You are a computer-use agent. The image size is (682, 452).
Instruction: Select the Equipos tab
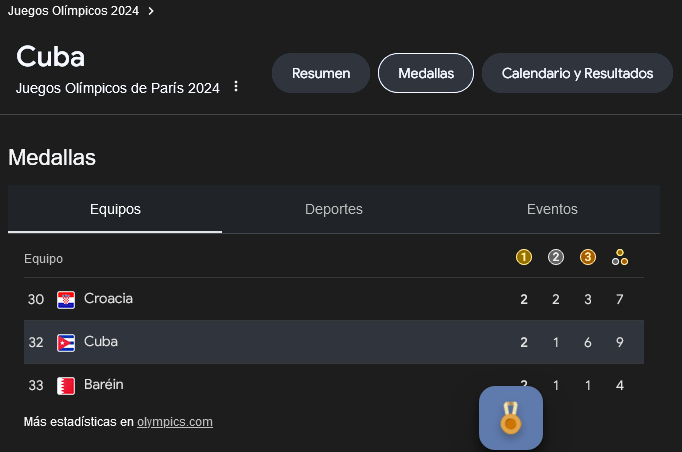(x=115, y=209)
